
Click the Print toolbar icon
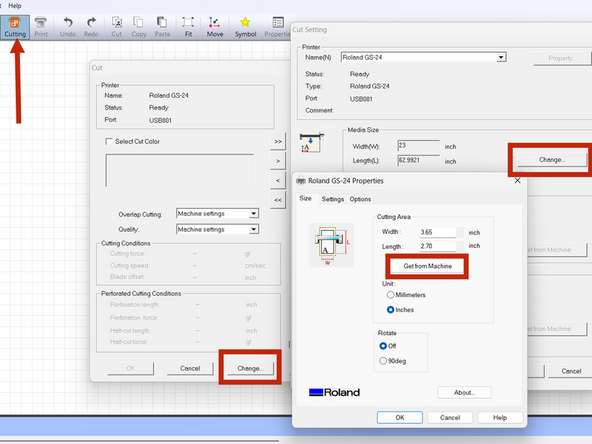pos(41,27)
